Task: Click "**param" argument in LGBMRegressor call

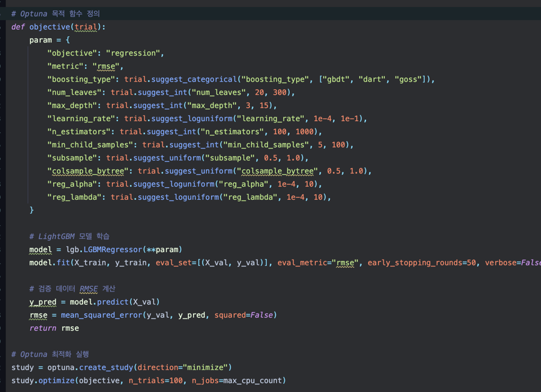Action: pos(162,250)
